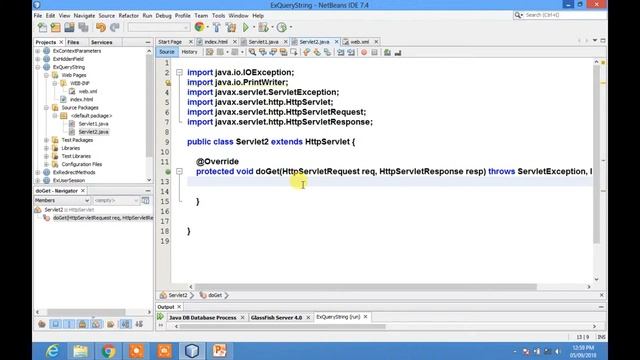
Task: Switch to the Servlet1.java editor tab
Action: click(263, 42)
